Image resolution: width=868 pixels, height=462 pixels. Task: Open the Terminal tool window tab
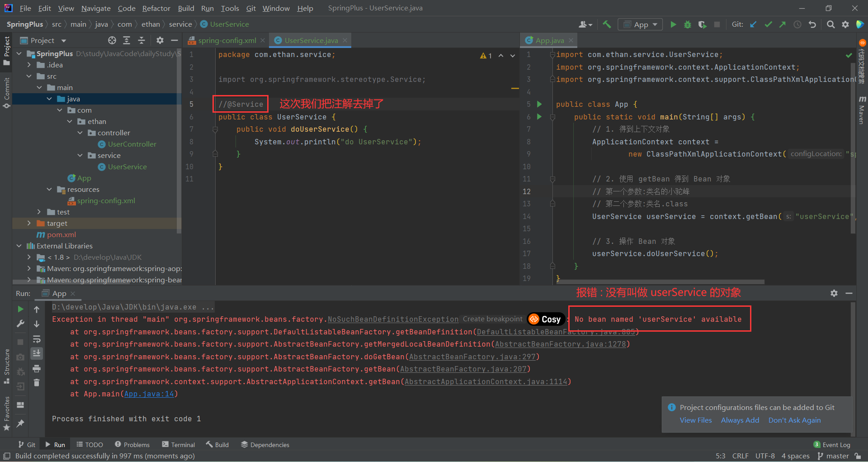click(179, 445)
